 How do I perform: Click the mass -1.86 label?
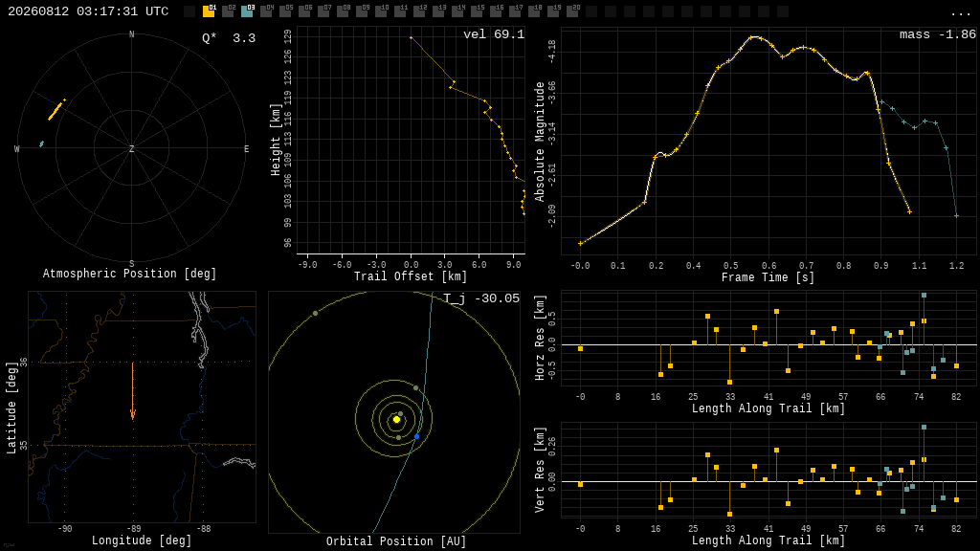[938, 34]
